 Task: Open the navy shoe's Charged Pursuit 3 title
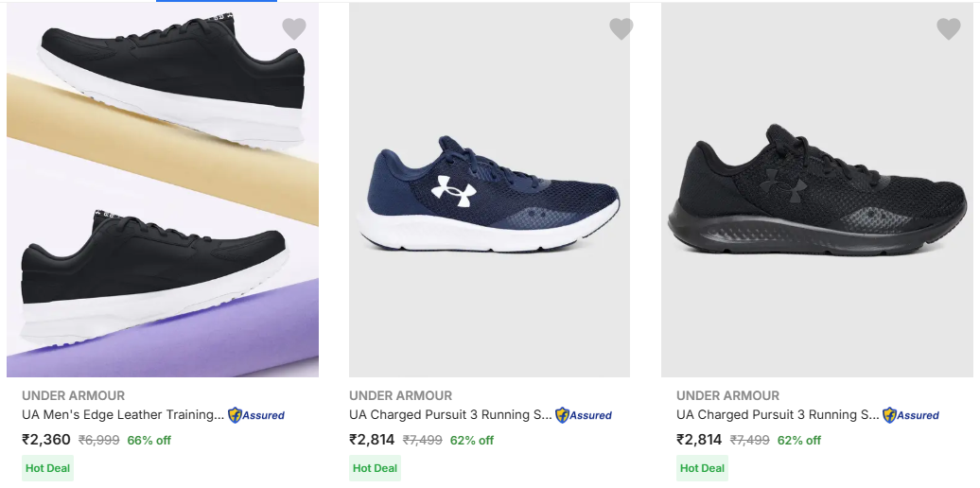(x=450, y=414)
